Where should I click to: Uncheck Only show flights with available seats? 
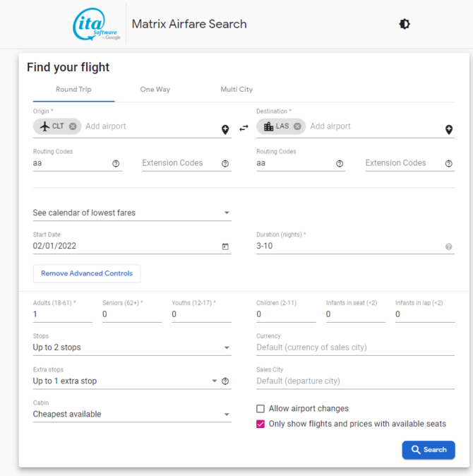[x=261, y=424]
